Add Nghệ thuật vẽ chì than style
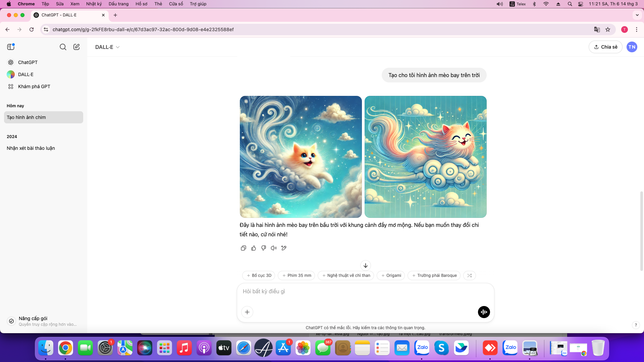This screenshot has width=644, height=362. click(346, 276)
